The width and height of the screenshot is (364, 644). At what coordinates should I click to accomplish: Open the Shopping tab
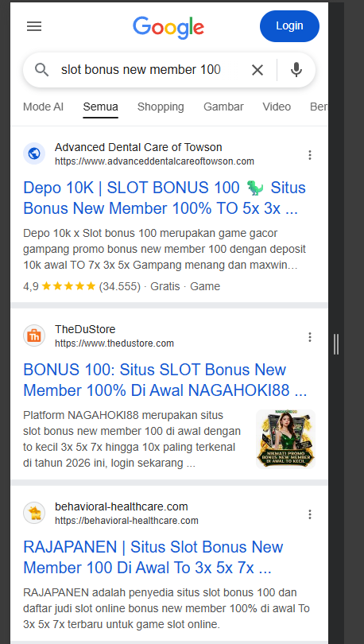(x=161, y=107)
